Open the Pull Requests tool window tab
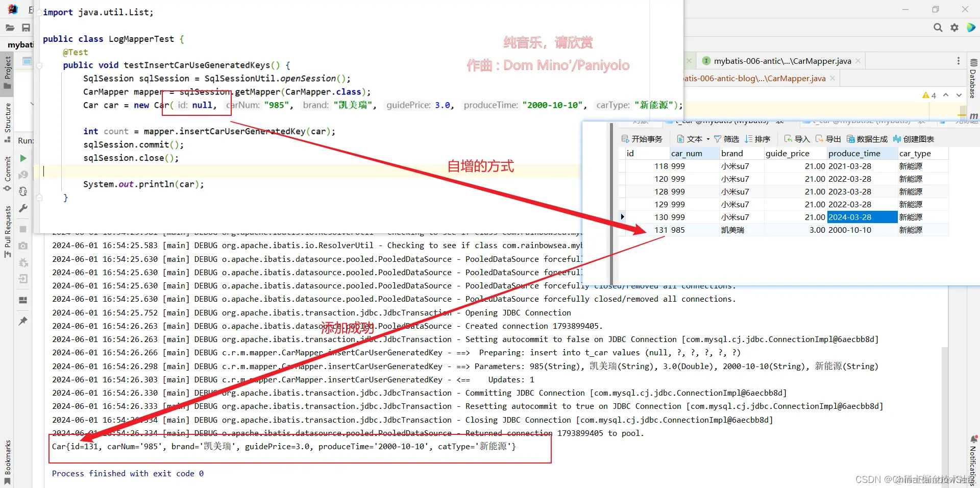Screen dimensions: 980x488 8,231
